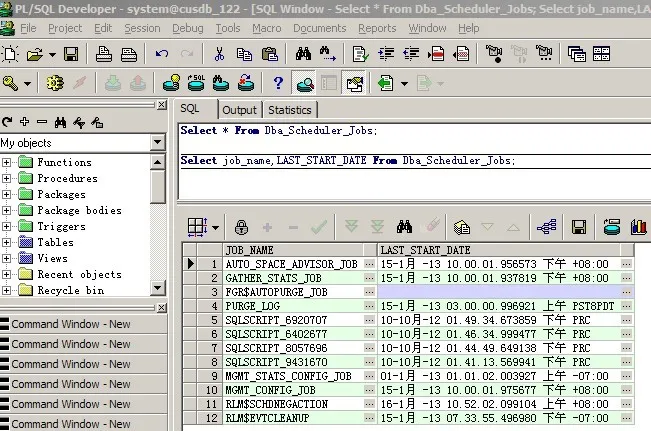Expand the Tables tree node
Screen dimensions: 651x431
click(x=6, y=242)
